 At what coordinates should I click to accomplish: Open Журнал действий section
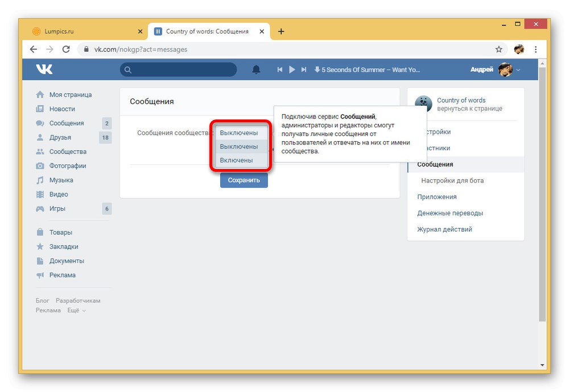(444, 229)
